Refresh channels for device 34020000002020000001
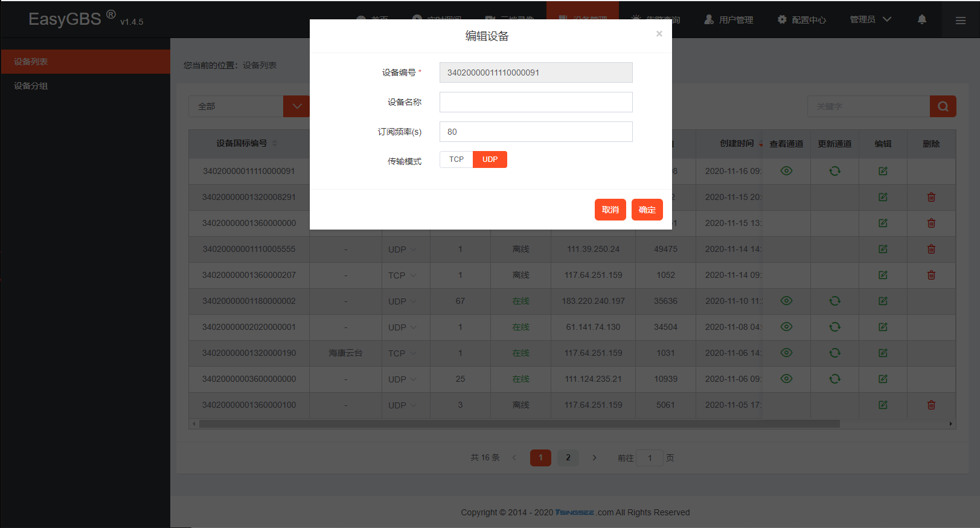The height and width of the screenshot is (528, 980). [x=834, y=327]
